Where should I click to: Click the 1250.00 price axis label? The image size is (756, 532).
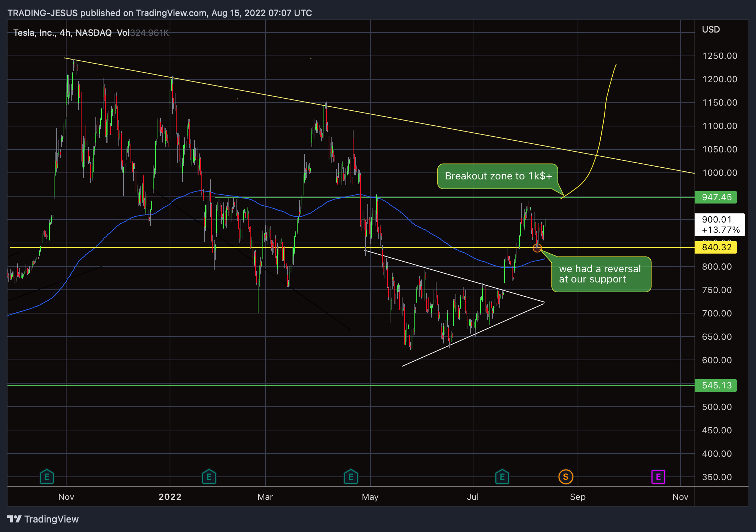(719, 56)
